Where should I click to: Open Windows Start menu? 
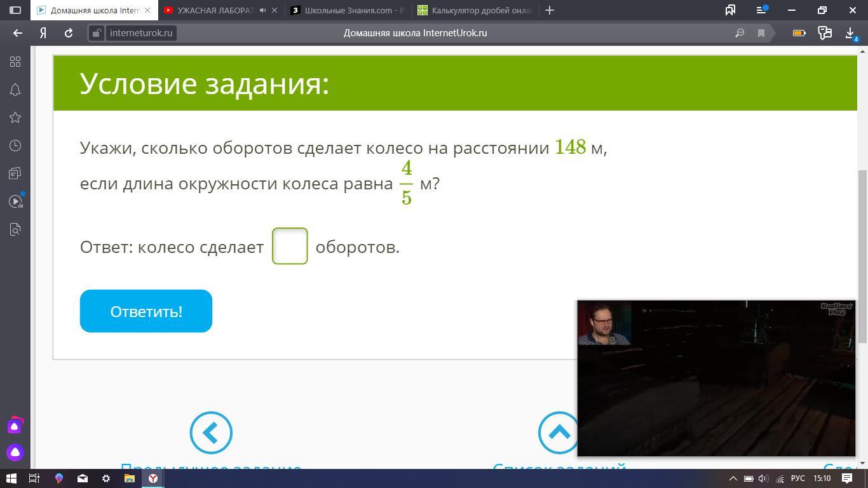pos(11,478)
